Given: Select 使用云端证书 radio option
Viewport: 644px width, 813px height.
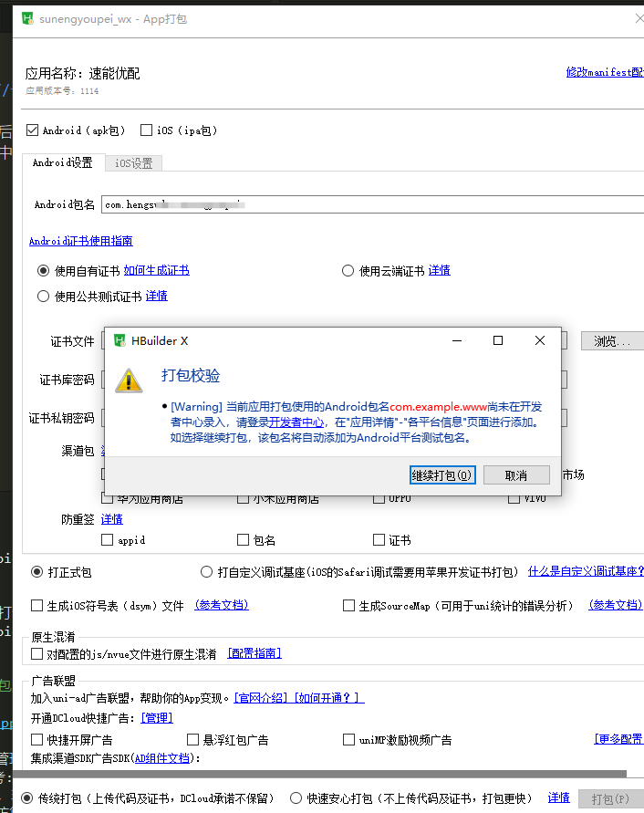Looking at the screenshot, I should pos(348,271).
